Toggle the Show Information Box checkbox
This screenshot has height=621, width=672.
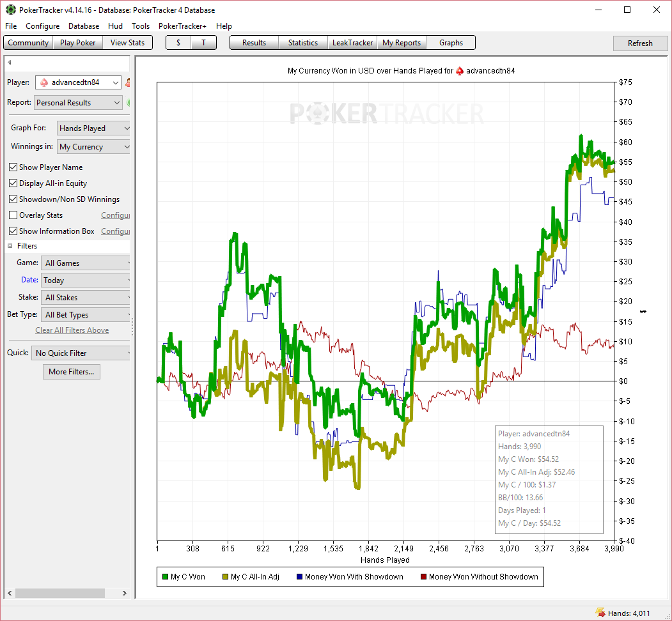click(x=13, y=231)
